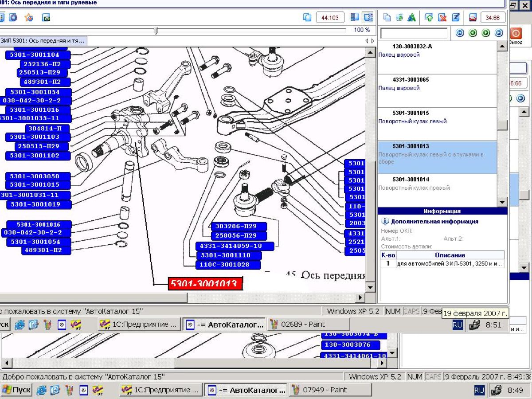Click the red highlighted 5301-3001013 callout label

[x=206, y=284]
